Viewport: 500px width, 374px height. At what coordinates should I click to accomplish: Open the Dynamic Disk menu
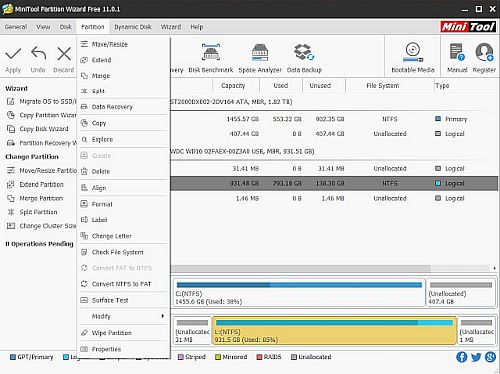pyautogui.click(x=133, y=27)
